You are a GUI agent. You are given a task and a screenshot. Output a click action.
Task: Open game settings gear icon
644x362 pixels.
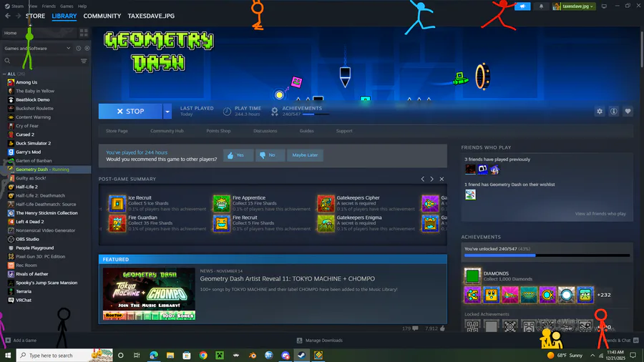pos(600,111)
